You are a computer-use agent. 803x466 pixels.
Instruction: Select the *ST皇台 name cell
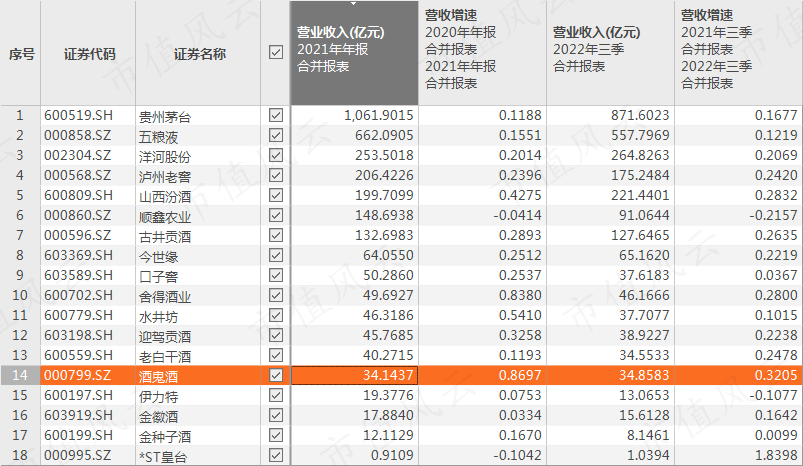pos(198,455)
